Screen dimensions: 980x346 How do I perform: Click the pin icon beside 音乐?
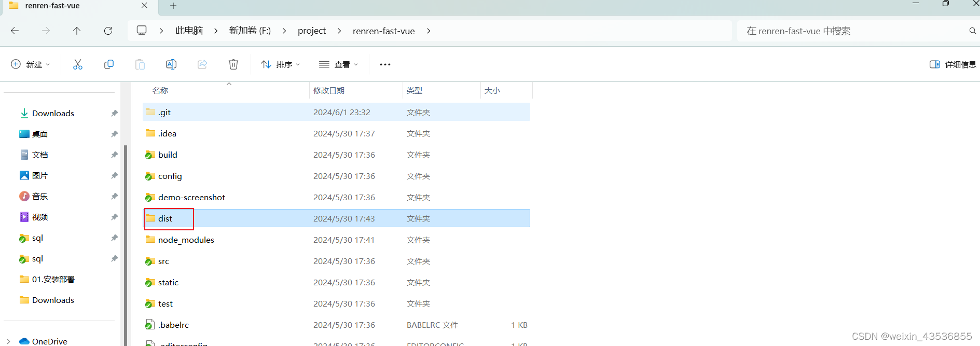click(114, 196)
